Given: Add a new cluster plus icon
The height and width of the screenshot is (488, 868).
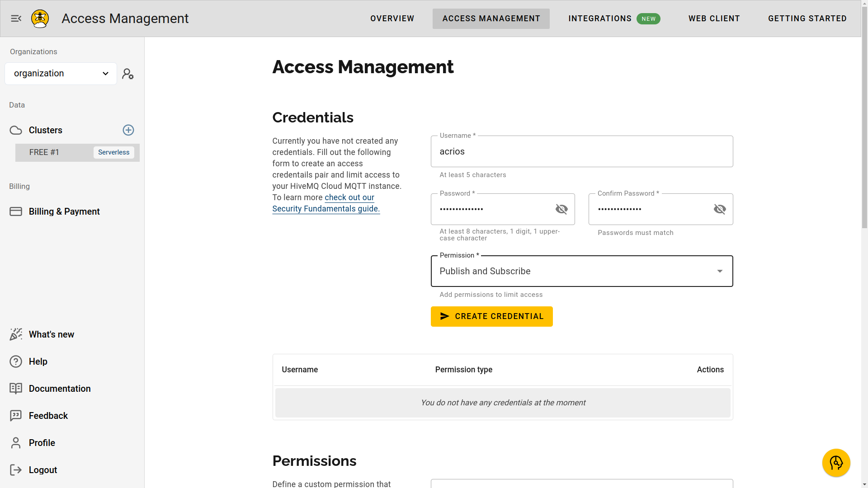Looking at the screenshot, I should (128, 130).
